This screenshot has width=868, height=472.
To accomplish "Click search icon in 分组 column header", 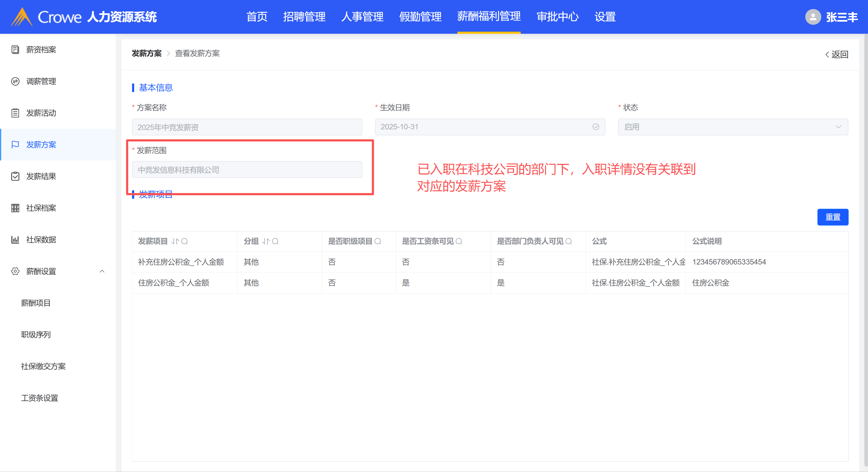I will 275,241.
